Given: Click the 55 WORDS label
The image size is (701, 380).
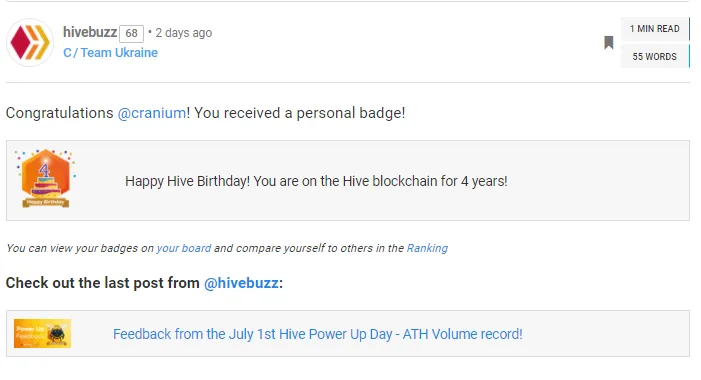Looking at the screenshot, I should tap(655, 57).
